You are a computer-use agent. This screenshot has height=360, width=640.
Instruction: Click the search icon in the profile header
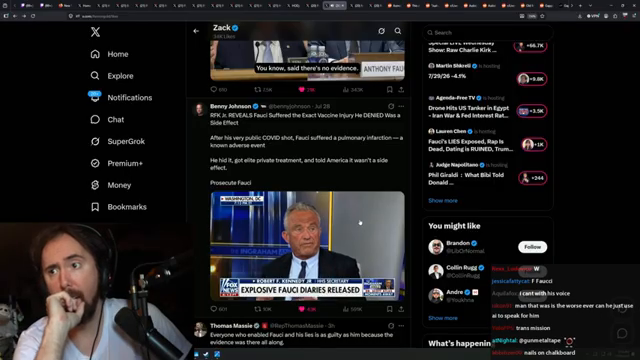(398, 31)
